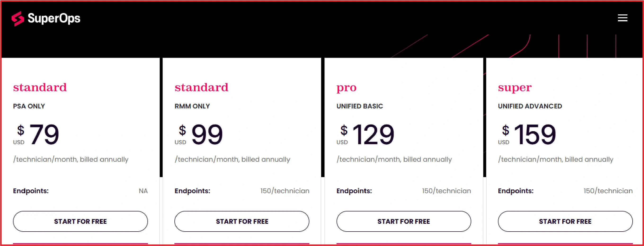Screen dimensions: 644x246
Task: Select the first standard plan heading
Action: (40, 87)
